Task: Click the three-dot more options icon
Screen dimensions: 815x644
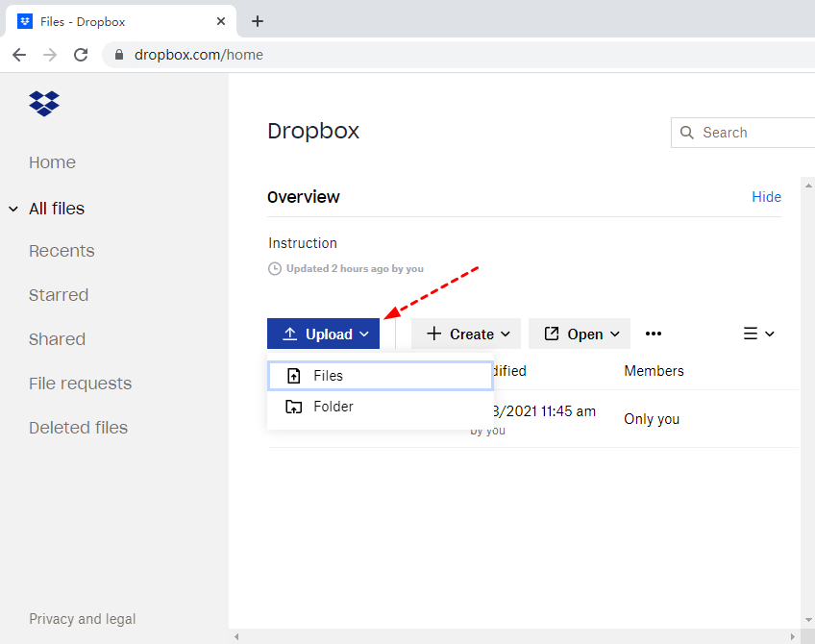Action: tap(654, 334)
